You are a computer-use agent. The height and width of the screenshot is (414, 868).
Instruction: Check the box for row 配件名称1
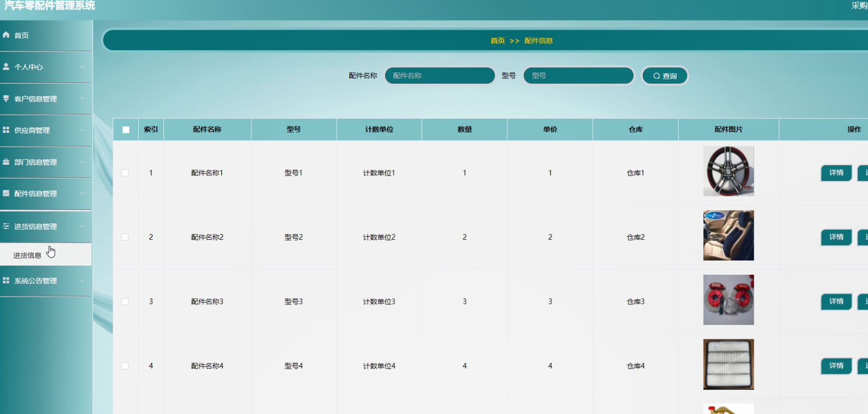(x=125, y=173)
